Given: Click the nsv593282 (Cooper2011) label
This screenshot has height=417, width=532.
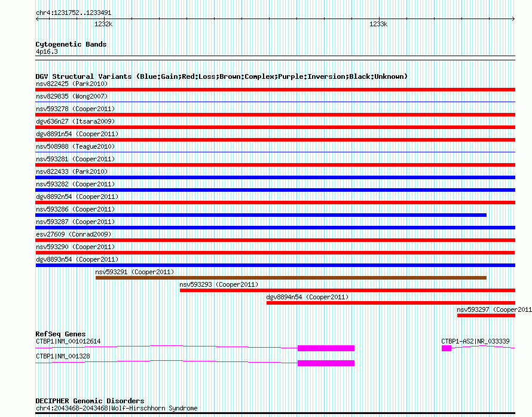Looking at the screenshot, I should pos(75,184).
